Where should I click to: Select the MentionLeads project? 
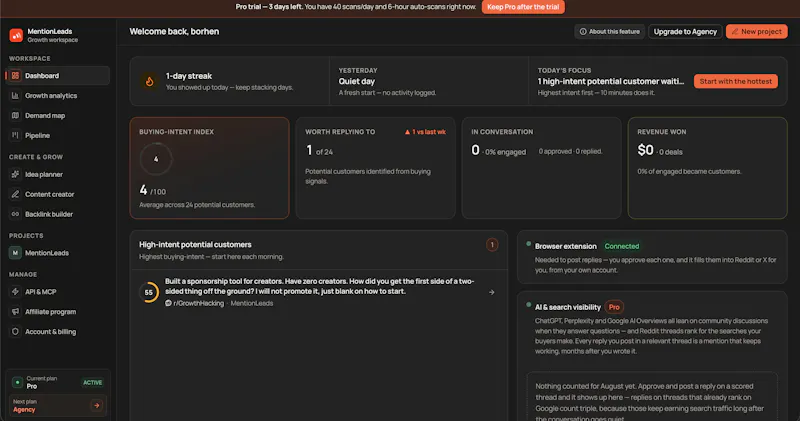58,253
